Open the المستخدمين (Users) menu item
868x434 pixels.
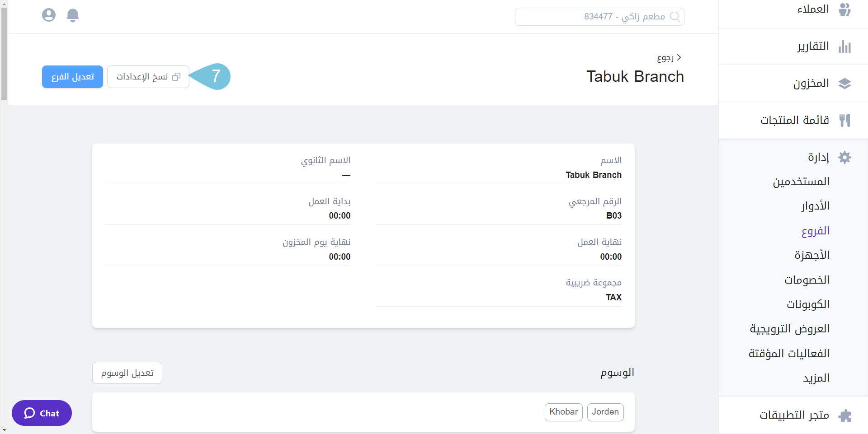pos(801,182)
